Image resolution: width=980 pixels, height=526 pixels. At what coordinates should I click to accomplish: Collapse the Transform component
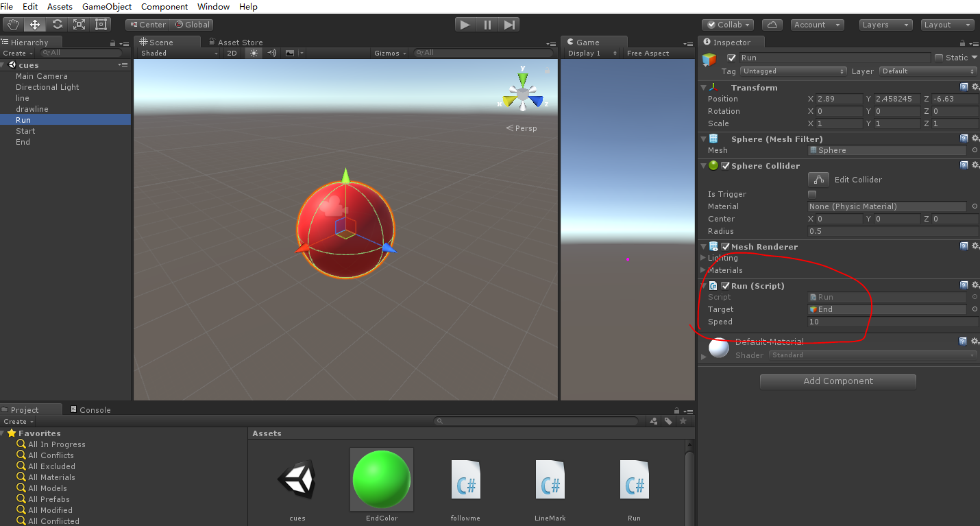coord(703,88)
